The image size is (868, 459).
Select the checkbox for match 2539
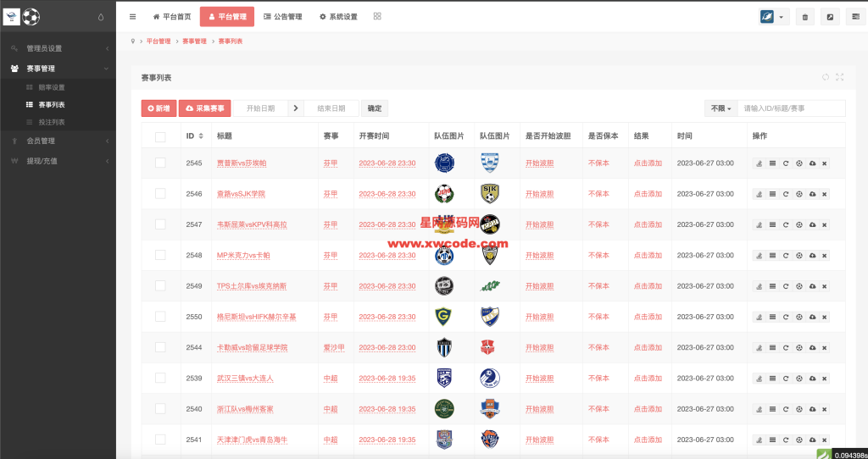[x=160, y=379]
